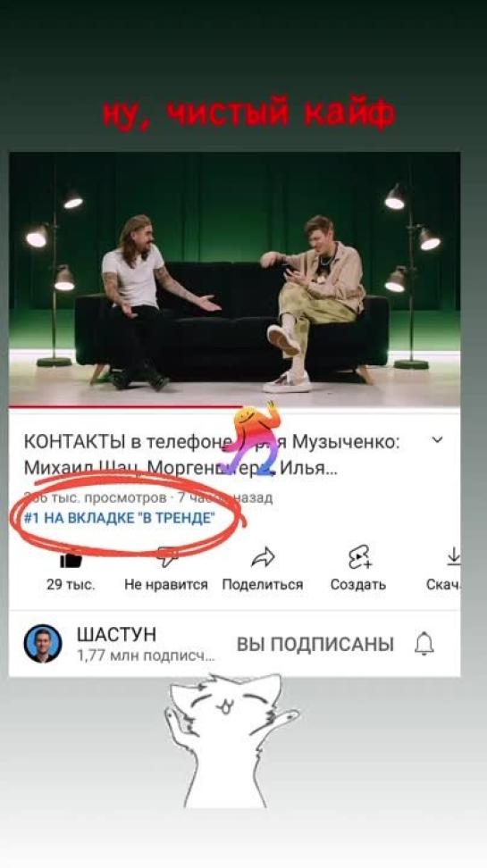Expand video description with chevron arrow
487x868 pixels.
437,440
